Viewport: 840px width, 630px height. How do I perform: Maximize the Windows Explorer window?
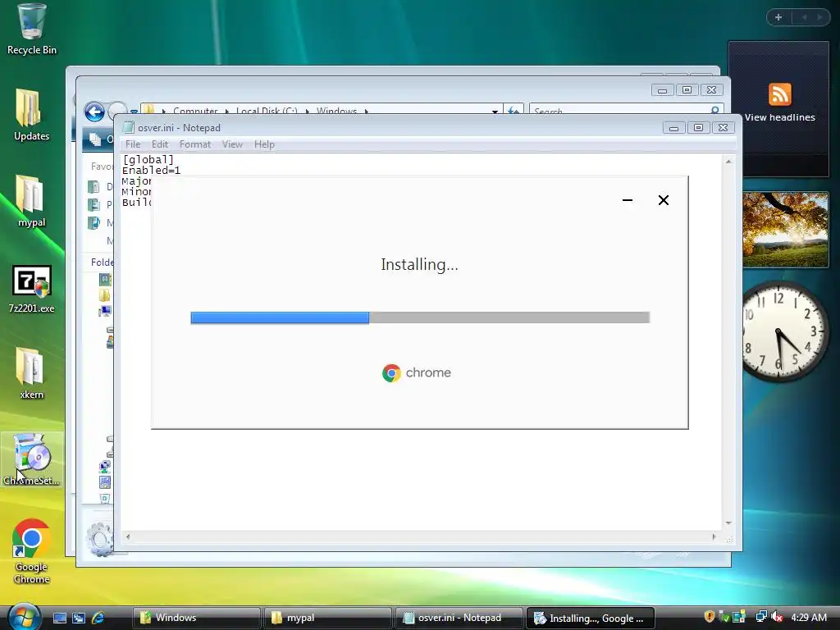point(687,90)
